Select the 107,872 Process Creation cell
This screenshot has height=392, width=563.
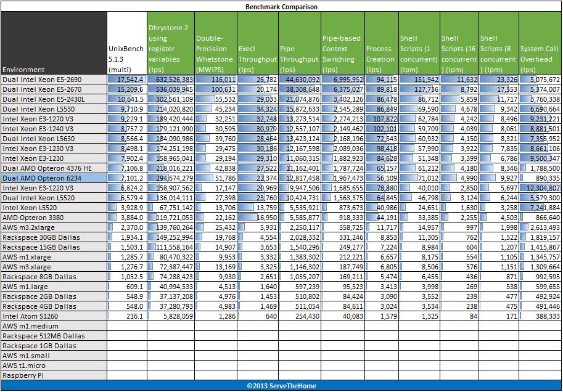(380, 119)
